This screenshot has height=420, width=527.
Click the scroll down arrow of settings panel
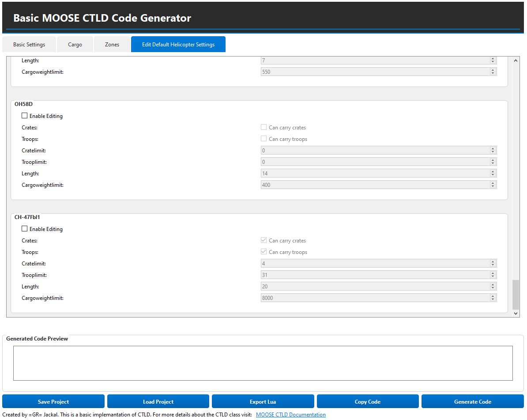point(516,313)
